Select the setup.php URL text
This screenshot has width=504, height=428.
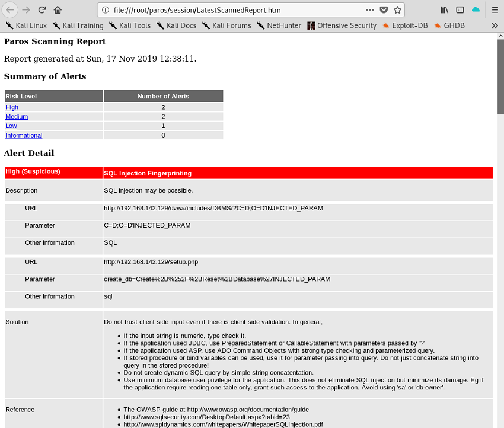(151, 262)
